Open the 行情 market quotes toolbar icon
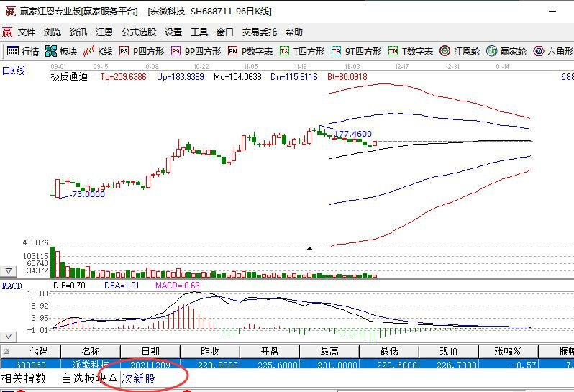The width and height of the screenshot is (574, 392). coord(23,51)
